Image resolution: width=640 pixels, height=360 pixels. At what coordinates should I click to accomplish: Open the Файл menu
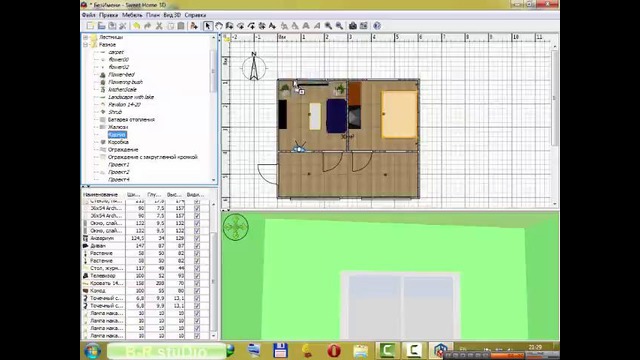pyautogui.click(x=89, y=15)
